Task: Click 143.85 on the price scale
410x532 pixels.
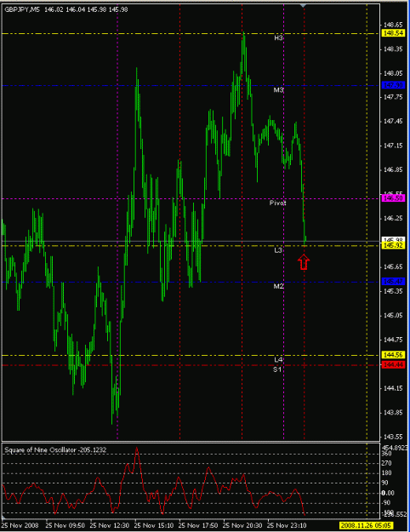Action: pos(393,413)
